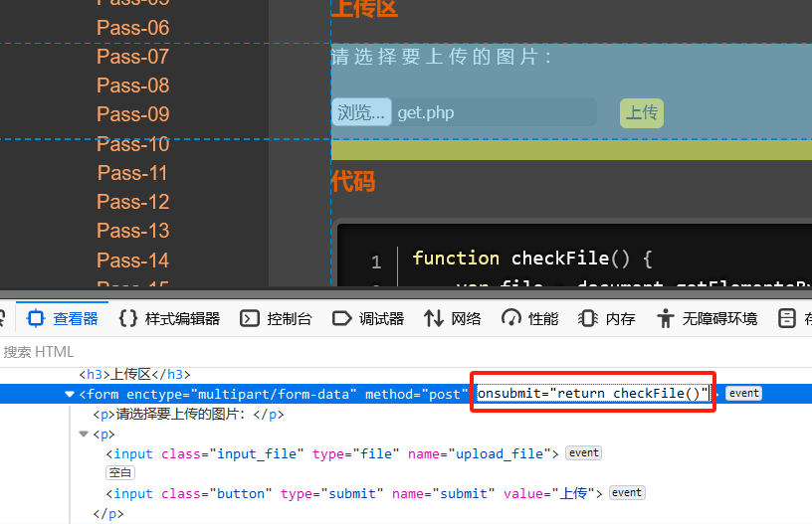The height and width of the screenshot is (524, 812).
Task: Click the Console prompt icon
Action: click(249, 318)
